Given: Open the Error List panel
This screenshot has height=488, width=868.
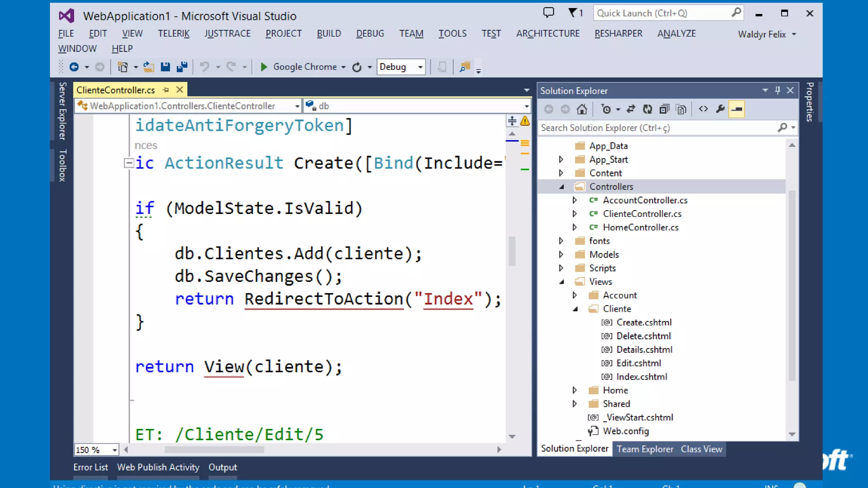Looking at the screenshot, I should 90,467.
